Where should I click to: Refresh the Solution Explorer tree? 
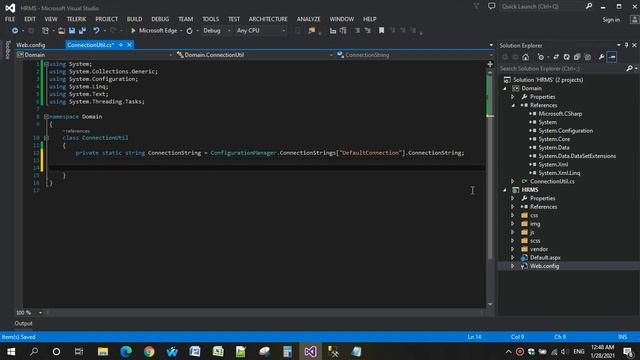(567, 57)
